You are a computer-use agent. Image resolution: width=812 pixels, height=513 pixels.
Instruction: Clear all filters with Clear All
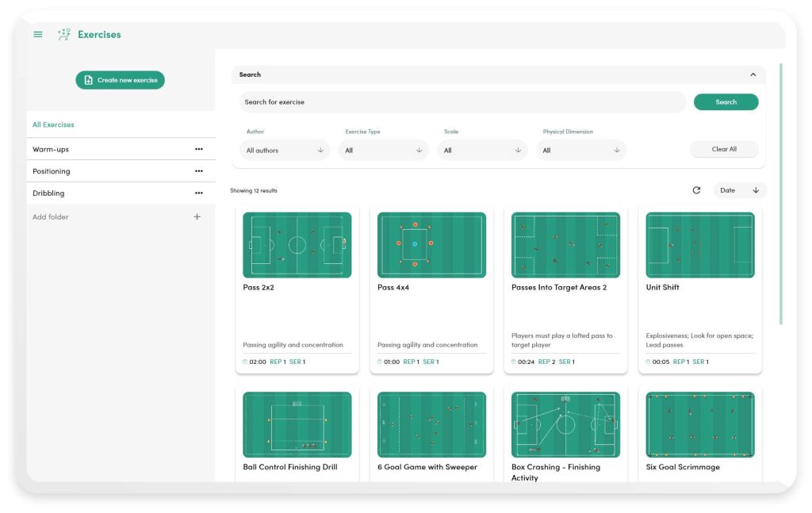pyautogui.click(x=723, y=148)
